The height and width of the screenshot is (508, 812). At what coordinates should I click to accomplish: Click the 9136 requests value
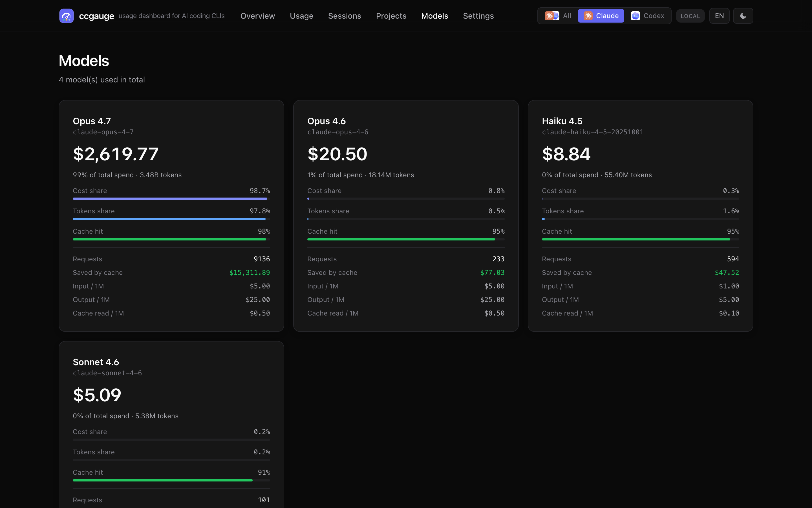point(262,259)
